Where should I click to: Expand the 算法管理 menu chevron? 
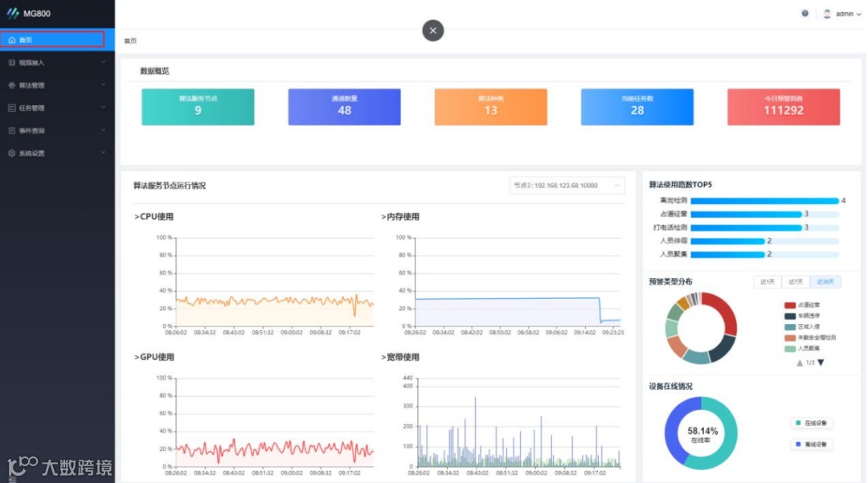(x=103, y=84)
